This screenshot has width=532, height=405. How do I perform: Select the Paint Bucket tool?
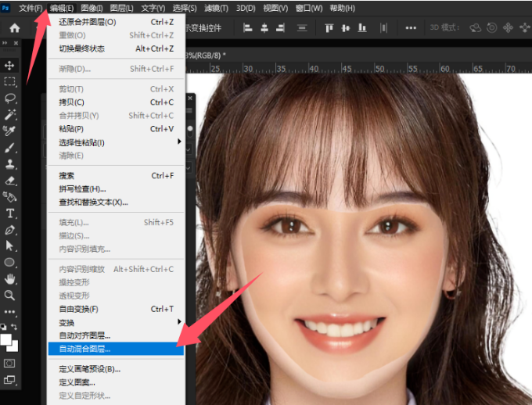pyautogui.click(x=9, y=197)
